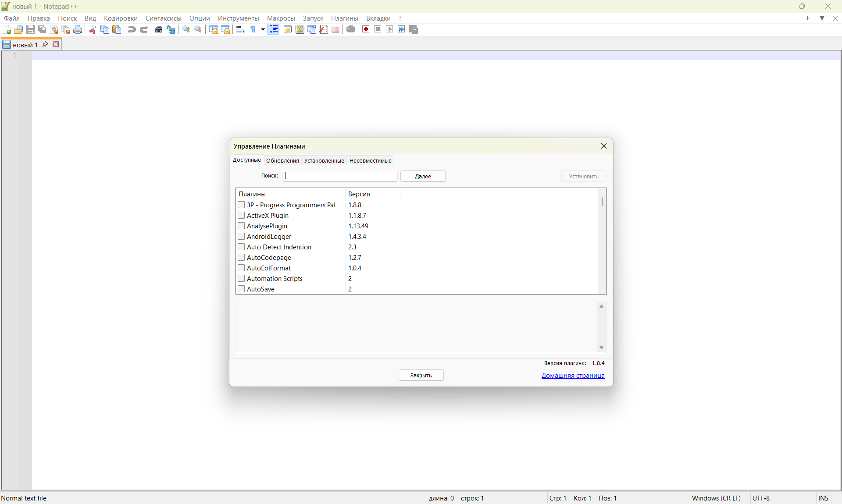Screen dimensions: 842x504
Task: Open the Домашняя страница link
Action: 573,375
